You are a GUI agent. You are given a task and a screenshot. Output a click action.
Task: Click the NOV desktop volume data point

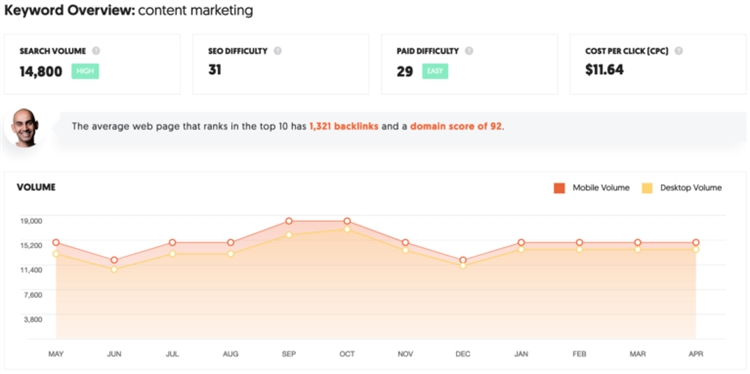pos(405,250)
